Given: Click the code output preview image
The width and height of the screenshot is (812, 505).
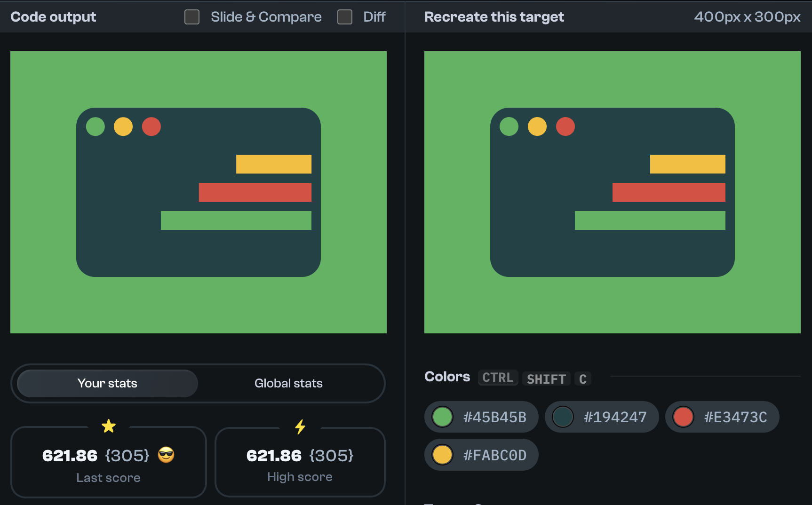Looking at the screenshot, I should pos(198,191).
